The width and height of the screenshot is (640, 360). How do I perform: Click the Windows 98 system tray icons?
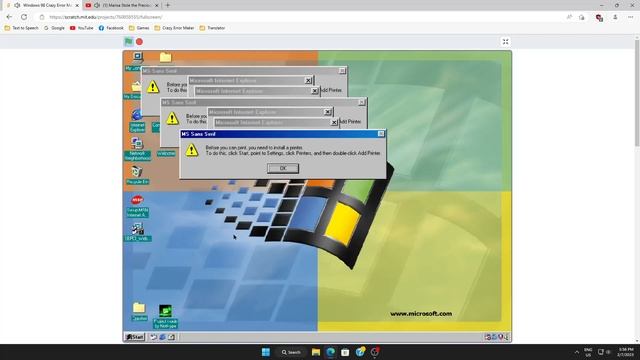pos(496,337)
